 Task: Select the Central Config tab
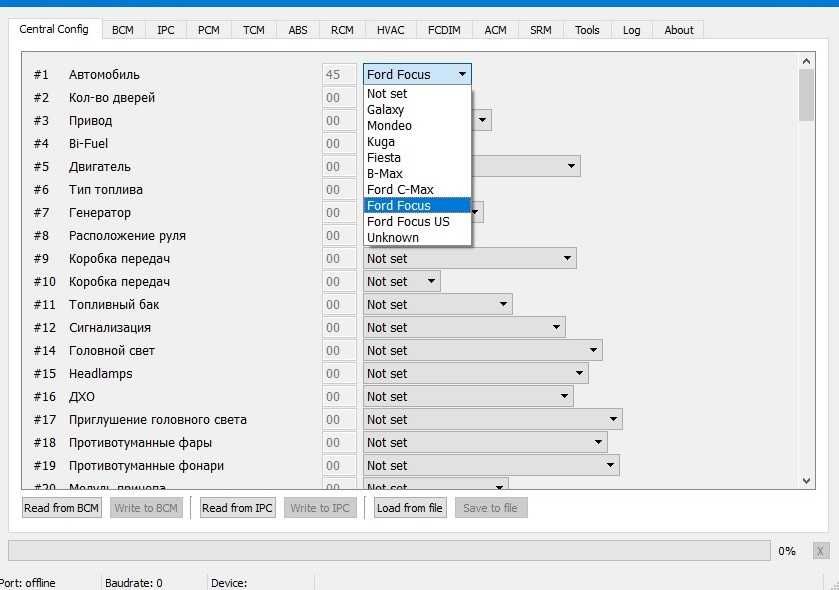point(54,29)
